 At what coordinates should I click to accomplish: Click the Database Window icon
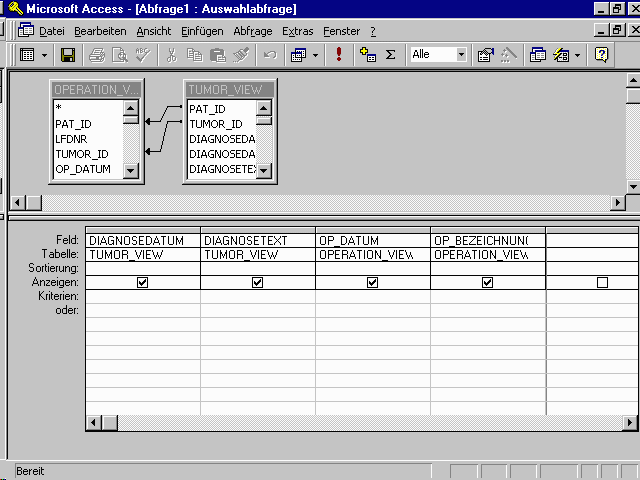point(538,55)
